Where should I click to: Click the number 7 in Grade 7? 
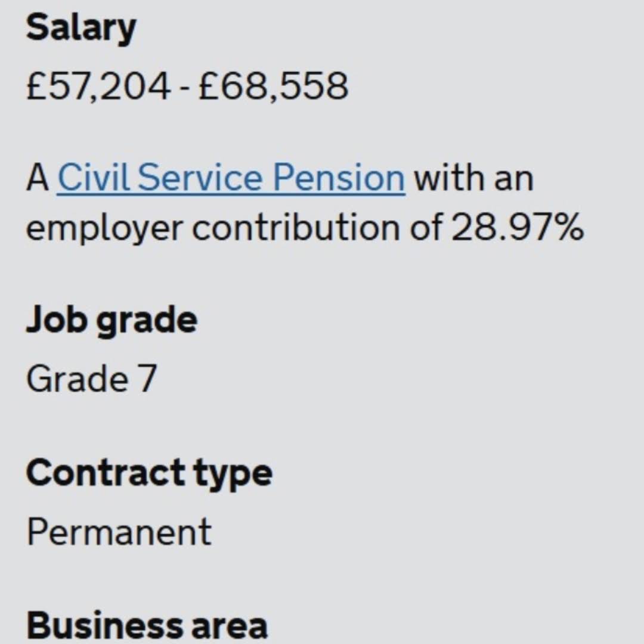(147, 378)
